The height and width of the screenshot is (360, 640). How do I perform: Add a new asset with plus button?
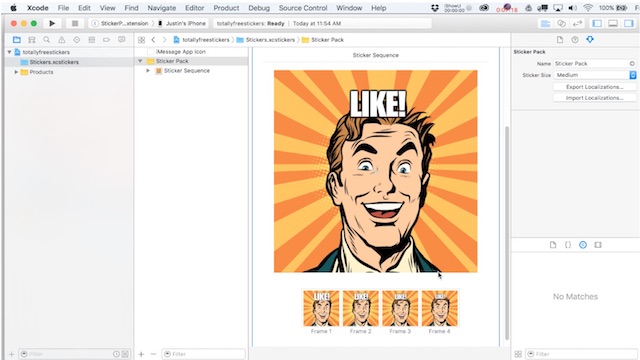click(141, 354)
